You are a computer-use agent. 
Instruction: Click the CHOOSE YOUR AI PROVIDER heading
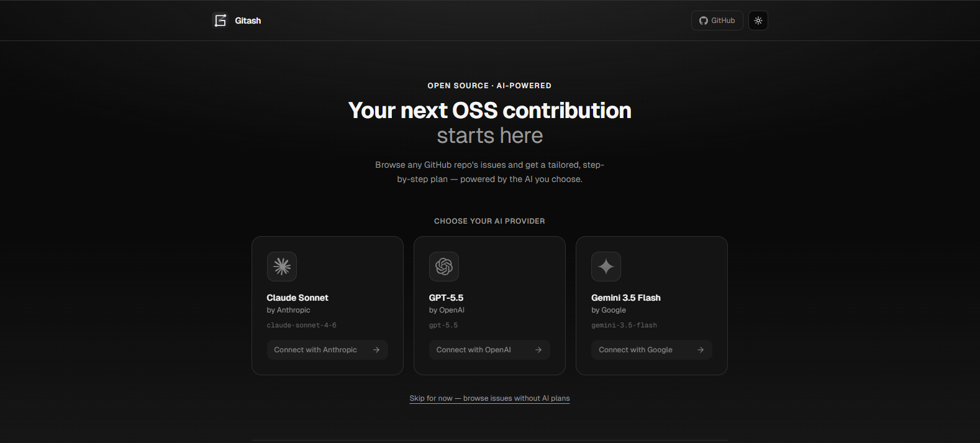coord(489,221)
